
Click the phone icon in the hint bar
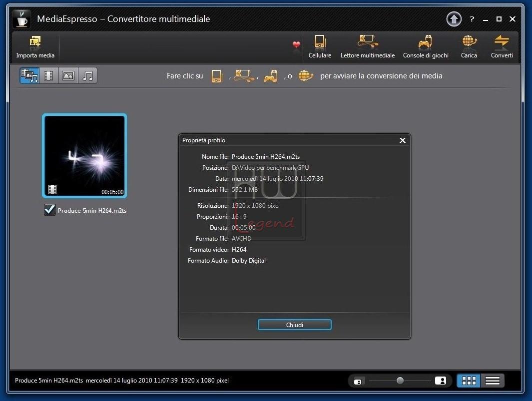pos(217,76)
